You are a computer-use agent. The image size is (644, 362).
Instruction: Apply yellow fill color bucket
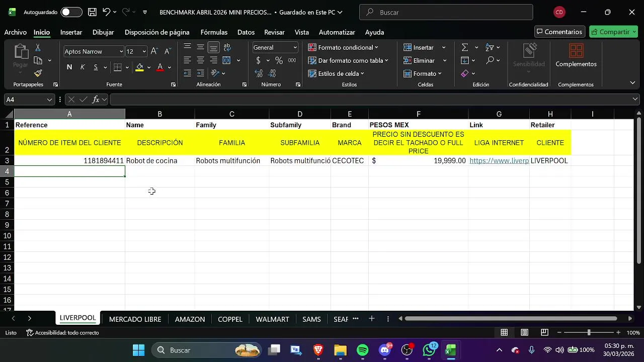tap(139, 67)
